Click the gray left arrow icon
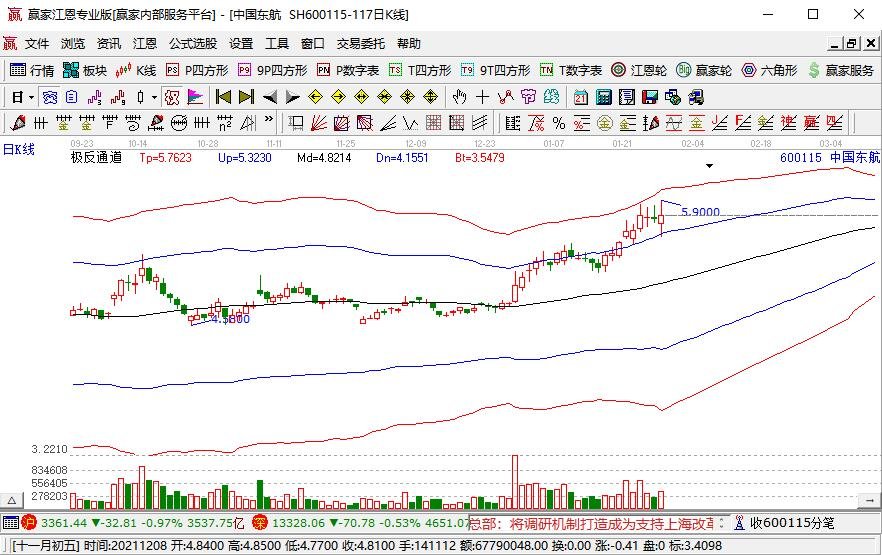Image resolution: width=882 pixels, height=555 pixels. coord(269,97)
